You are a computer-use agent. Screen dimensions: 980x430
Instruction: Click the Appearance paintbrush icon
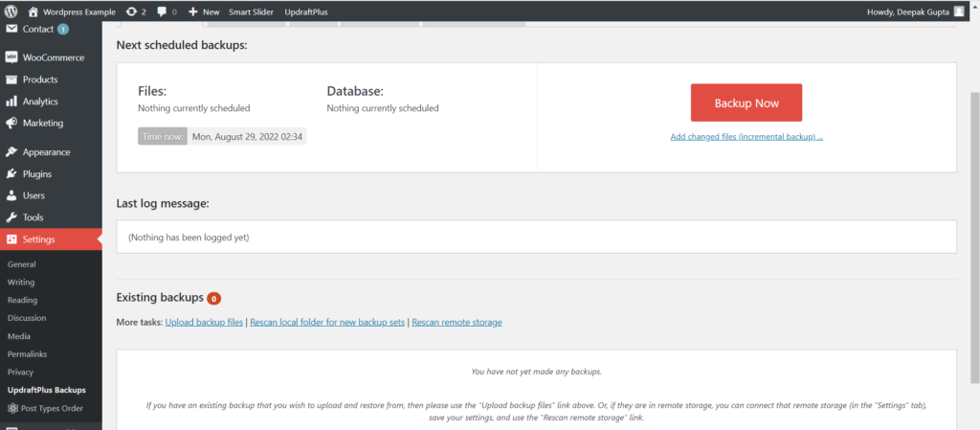click(x=11, y=152)
